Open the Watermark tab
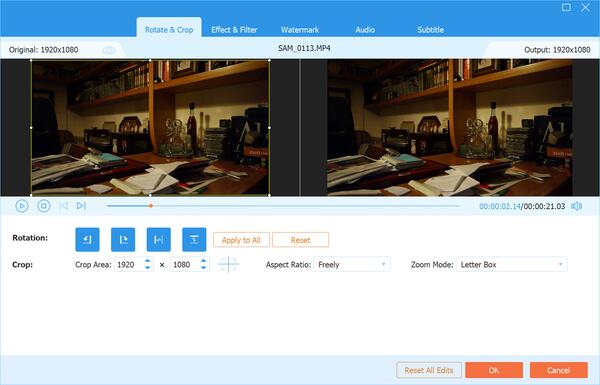 click(x=300, y=30)
